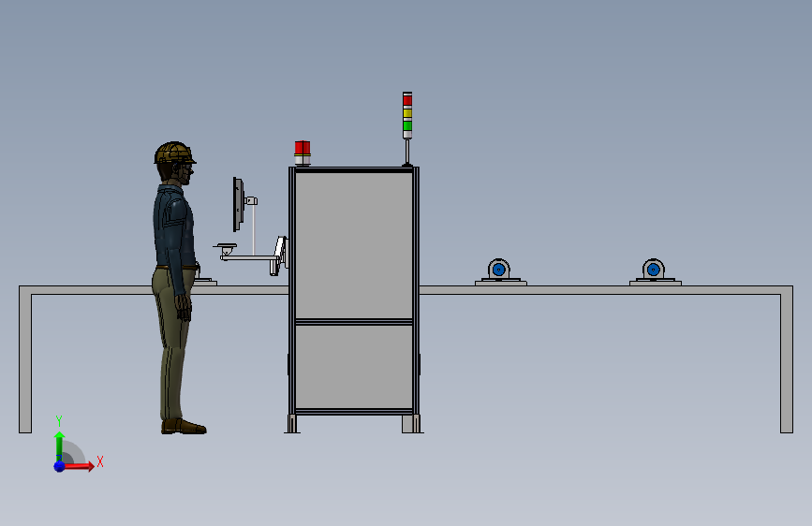Screen dimensions: 812x526
Task: Select the cabinet's right foot
Action: pos(412,424)
